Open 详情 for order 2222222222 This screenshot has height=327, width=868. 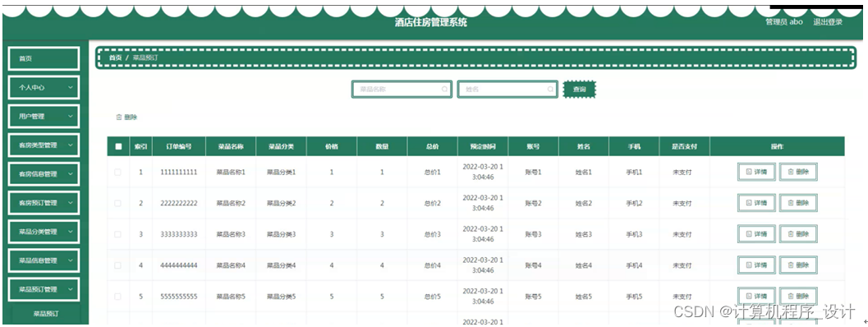click(757, 204)
